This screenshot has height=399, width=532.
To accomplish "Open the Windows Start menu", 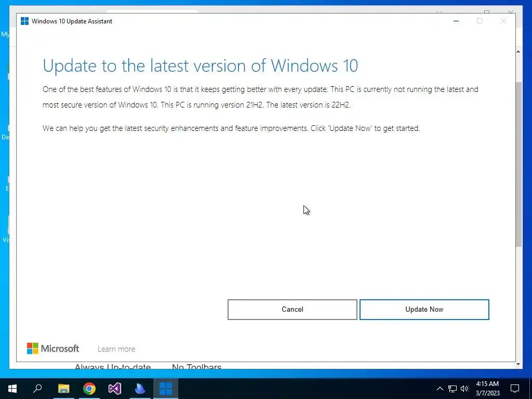I will point(12,389).
